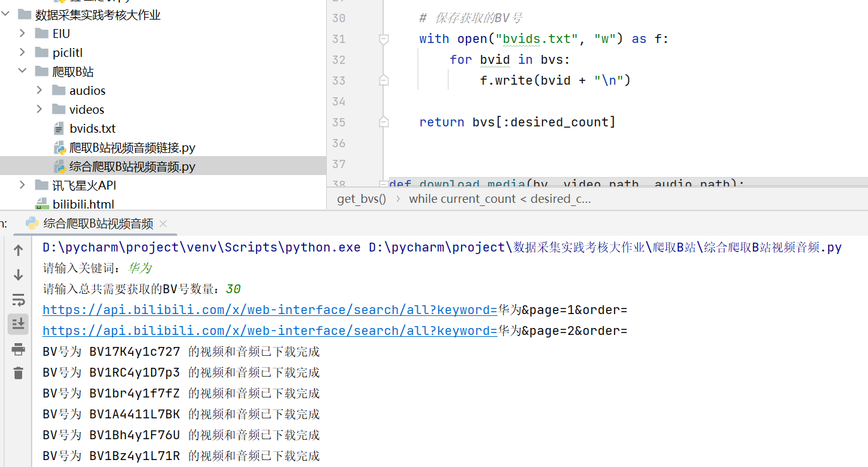Select the videos folder icon
This screenshot has height=467, width=868.
59,109
